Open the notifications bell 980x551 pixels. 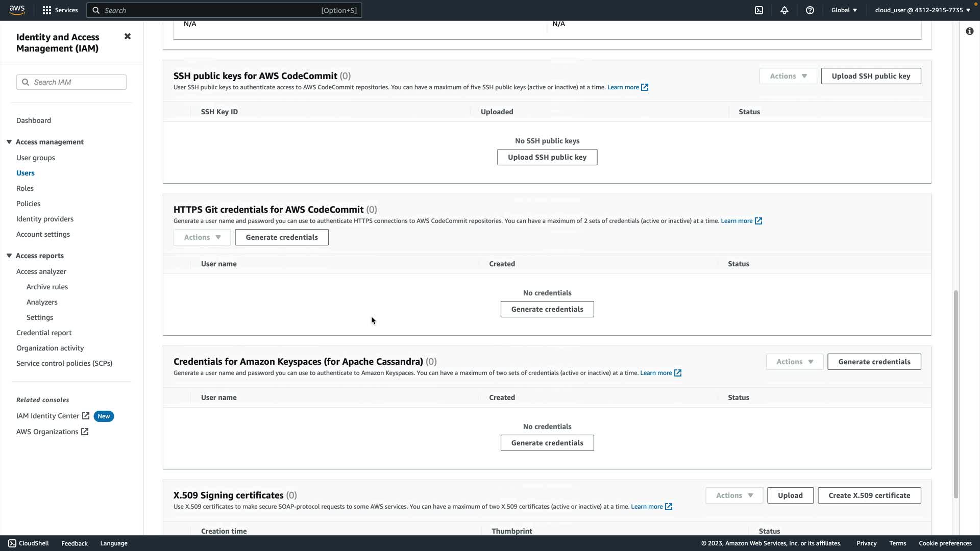785,10
